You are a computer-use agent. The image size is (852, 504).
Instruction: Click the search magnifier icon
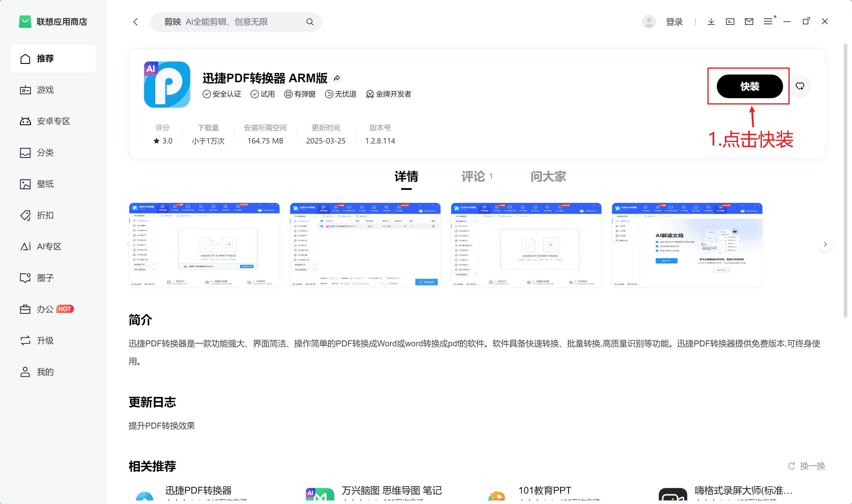tap(310, 22)
